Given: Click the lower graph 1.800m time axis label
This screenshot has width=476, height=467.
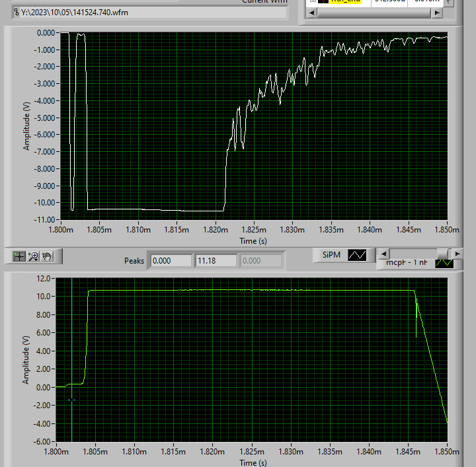Looking at the screenshot, I should pos(56,452).
